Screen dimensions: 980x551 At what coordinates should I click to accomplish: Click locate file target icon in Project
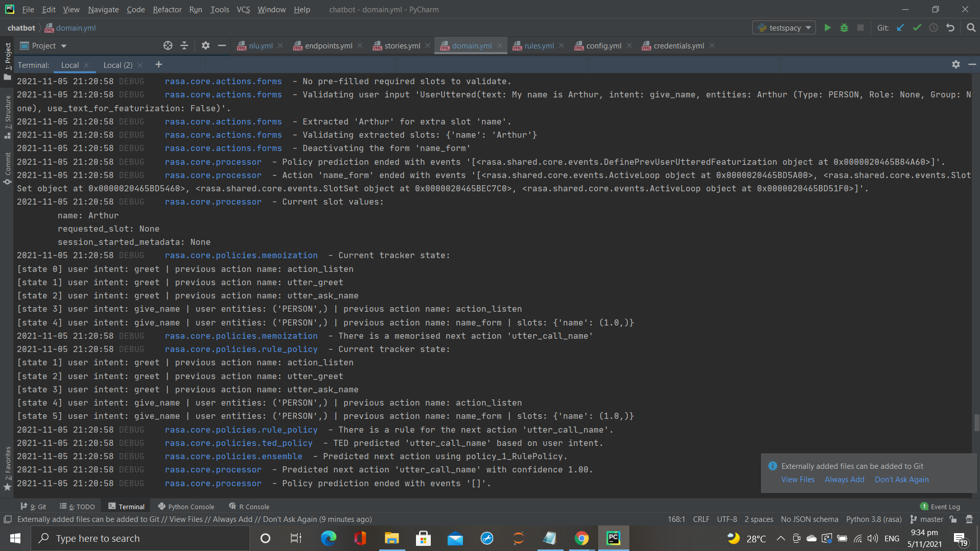tap(167, 45)
